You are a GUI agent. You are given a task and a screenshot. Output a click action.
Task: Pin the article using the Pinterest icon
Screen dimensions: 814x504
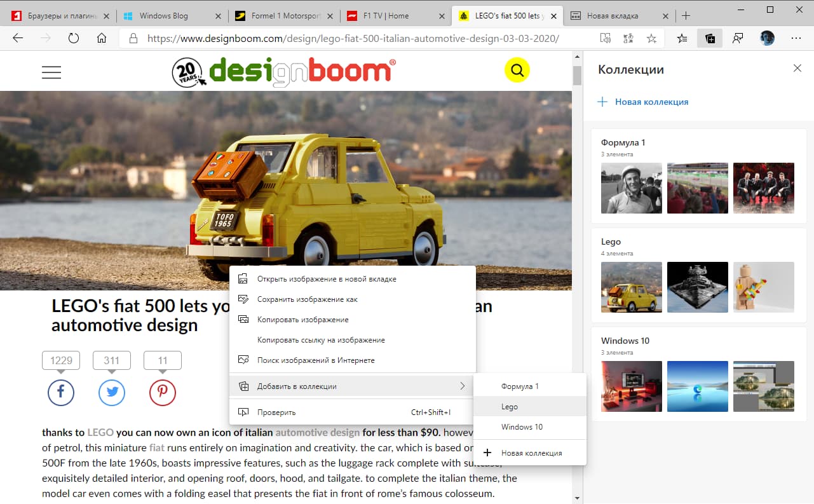pyautogui.click(x=163, y=392)
